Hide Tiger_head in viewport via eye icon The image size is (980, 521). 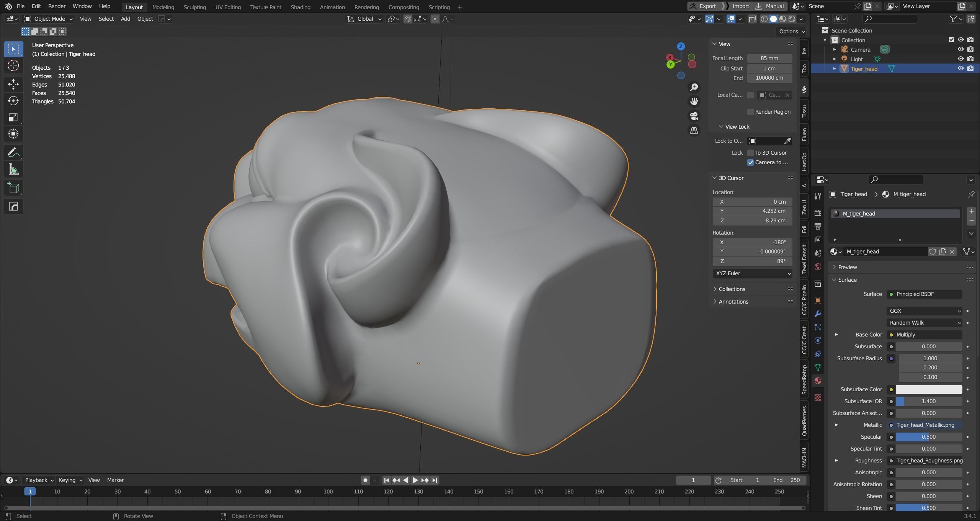click(x=960, y=69)
